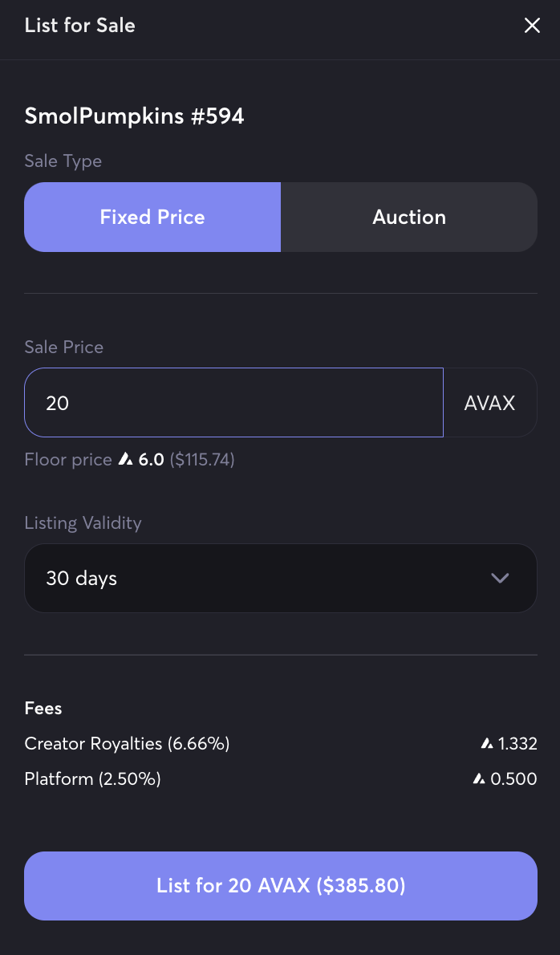Image resolution: width=560 pixels, height=955 pixels.
Task: Select the Fixed Price sale type
Action: (x=152, y=217)
